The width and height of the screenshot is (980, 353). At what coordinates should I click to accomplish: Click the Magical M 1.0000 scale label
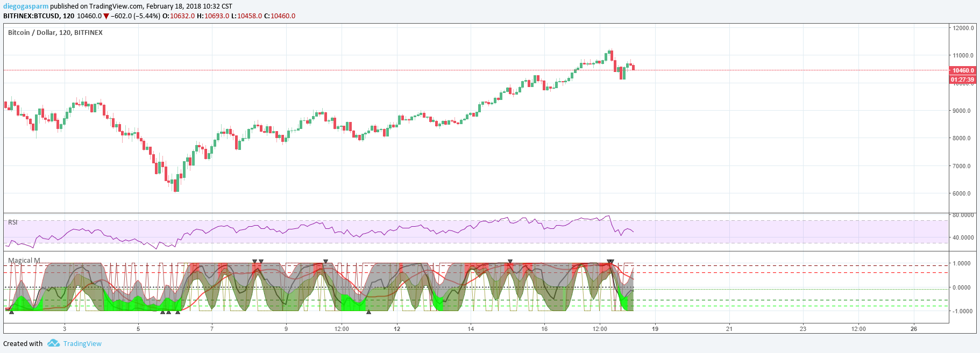click(x=962, y=263)
